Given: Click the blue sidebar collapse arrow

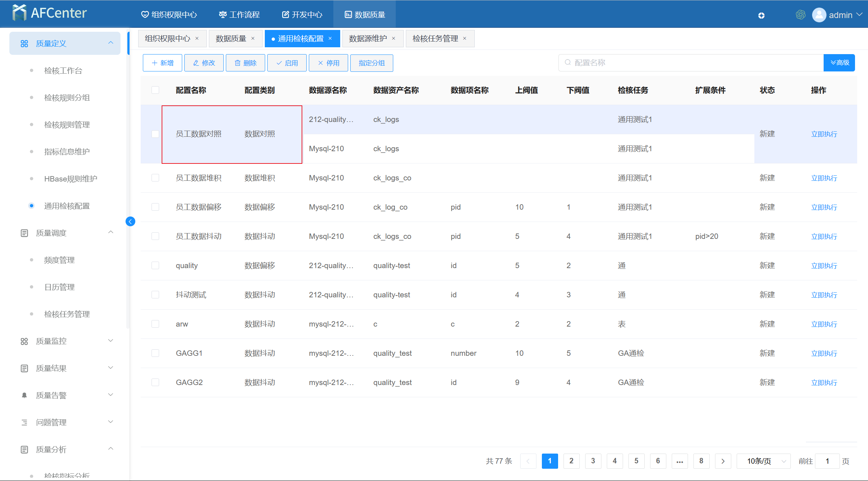Looking at the screenshot, I should (130, 222).
